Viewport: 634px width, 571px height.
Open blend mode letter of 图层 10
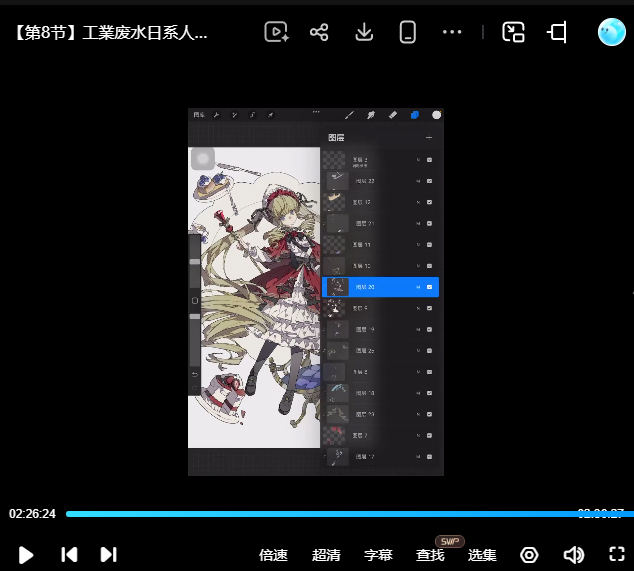click(418, 266)
